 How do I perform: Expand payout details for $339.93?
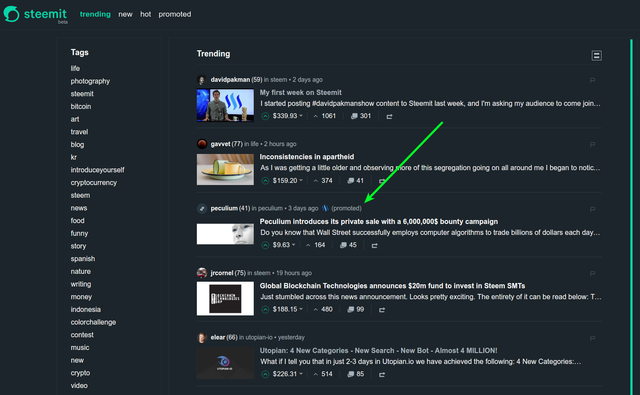288,116
